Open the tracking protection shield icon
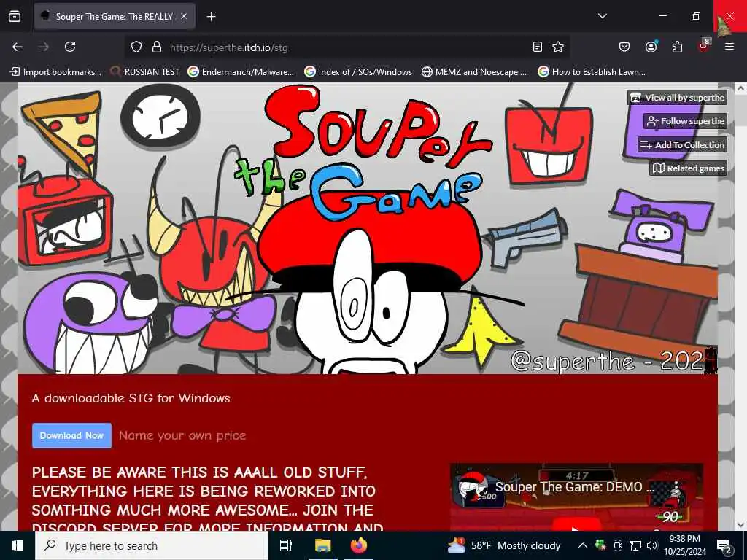This screenshot has width=747, height=560. click(x=136, y=47)
